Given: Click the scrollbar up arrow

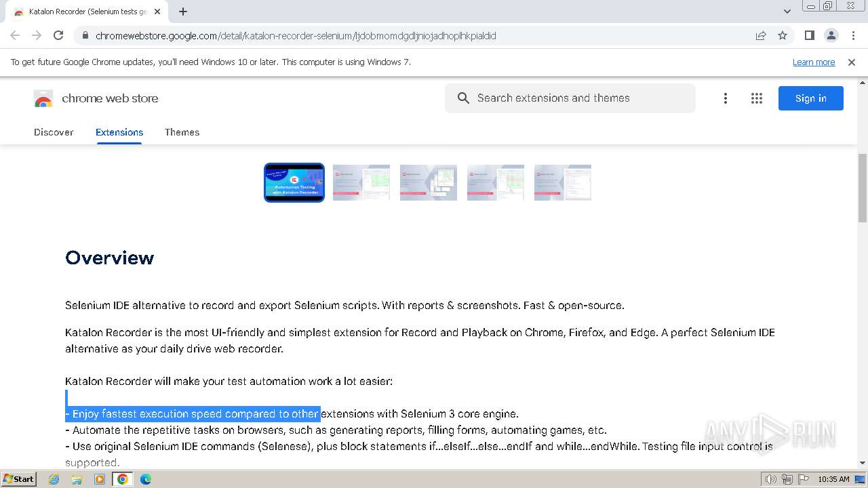Looking at the screenshot, I should pyautogui.click(x=863, y=83).
